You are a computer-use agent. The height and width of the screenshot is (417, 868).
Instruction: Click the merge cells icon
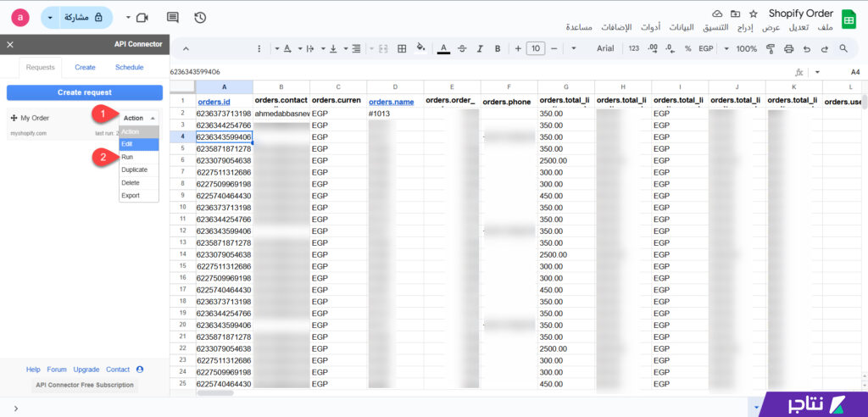tap(383, 48)
